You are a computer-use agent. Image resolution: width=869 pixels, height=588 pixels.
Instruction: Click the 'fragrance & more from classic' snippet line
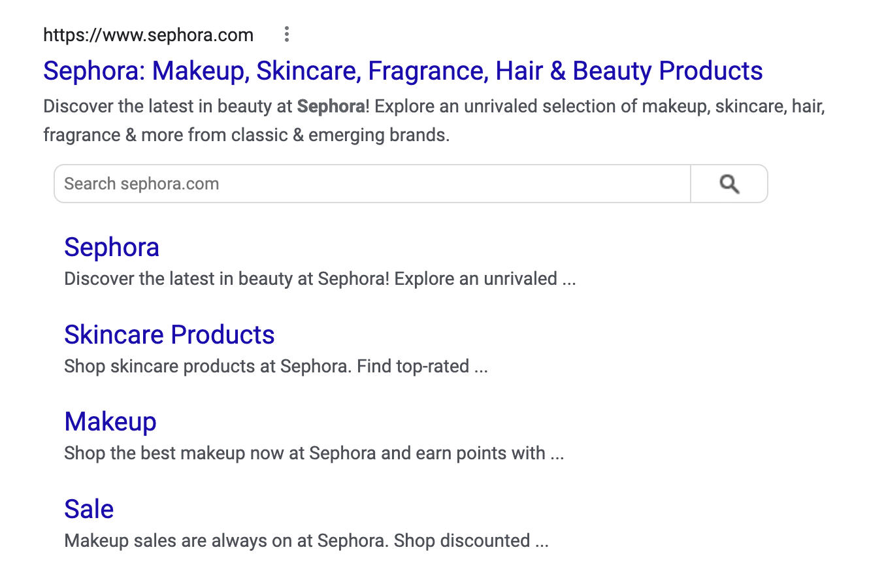[246, 135]
